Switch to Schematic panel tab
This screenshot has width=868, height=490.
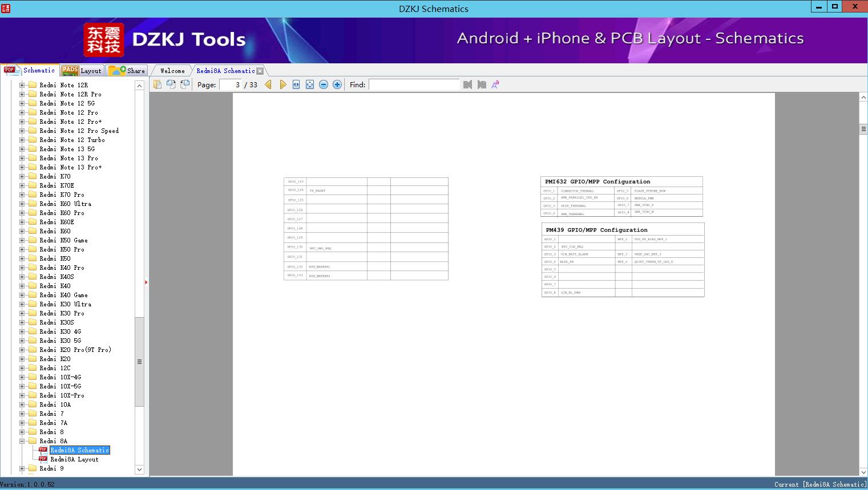coord(30,70)
